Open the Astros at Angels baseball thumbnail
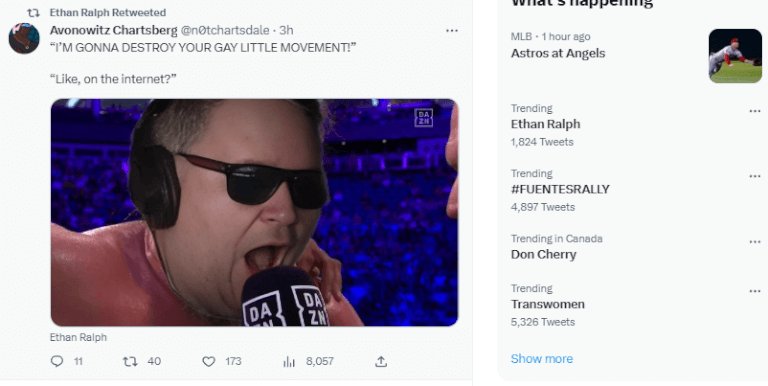 (x=735, y=56)
